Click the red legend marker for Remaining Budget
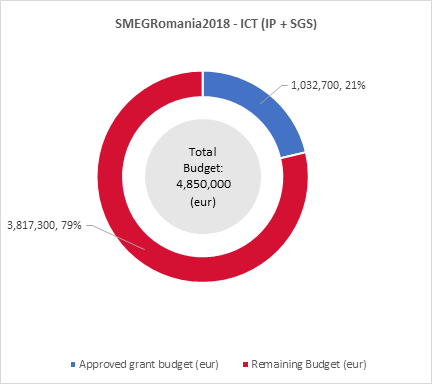Image resolution: width=432 pixels, height=384 pixels. pyautogui.click(x=246, y=364)
